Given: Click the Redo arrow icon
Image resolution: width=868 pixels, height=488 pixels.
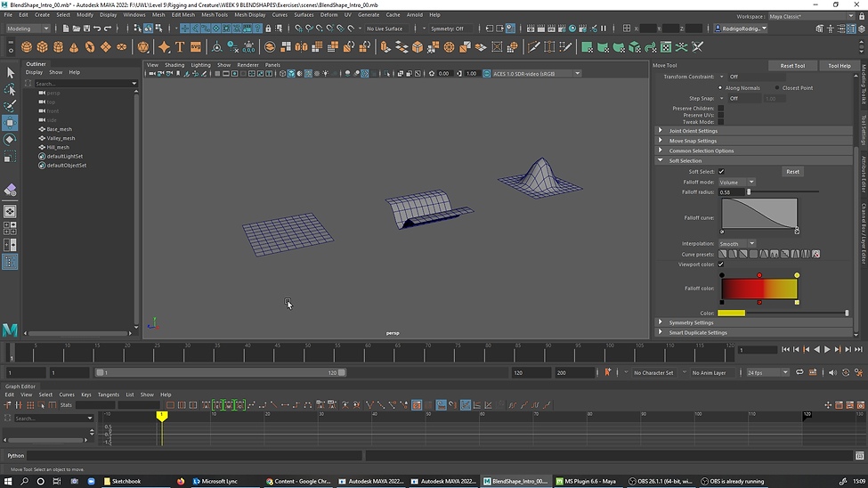Looking at the screenshot, I should 108,28.
